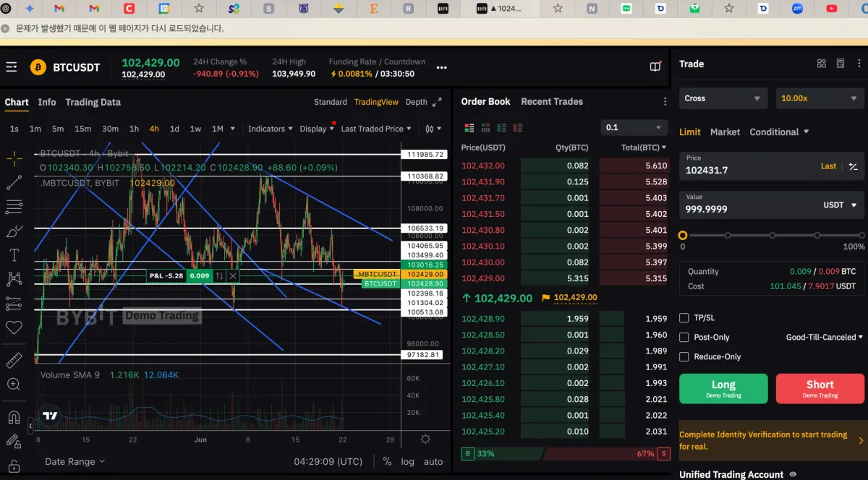This screenshot has width=868, height=480.
Task: Open the hamburger menu beside BTCUSDT
Action: click(x=12, y=67)
